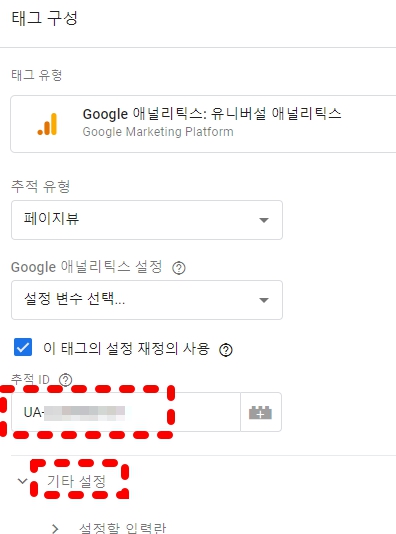Click the Google 애널리틱스 설정 label
Screen dimensions: 396x534
click(x=86, y=267)
